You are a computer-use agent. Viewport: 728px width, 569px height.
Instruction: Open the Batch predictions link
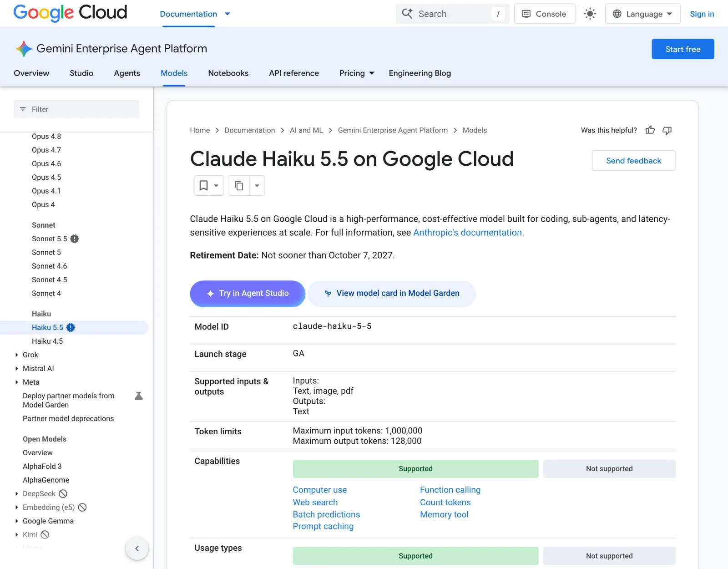pos(326,514)
